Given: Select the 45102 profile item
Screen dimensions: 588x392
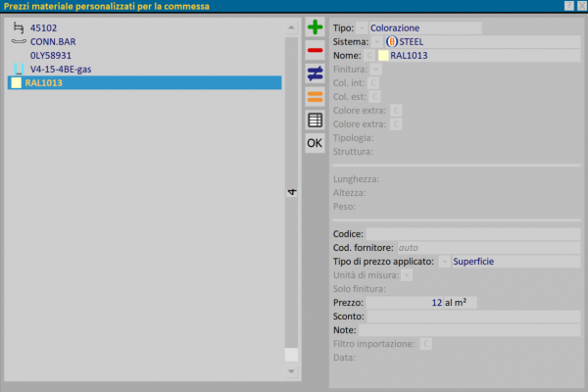Looking at the screenshot, I should 43,28.
